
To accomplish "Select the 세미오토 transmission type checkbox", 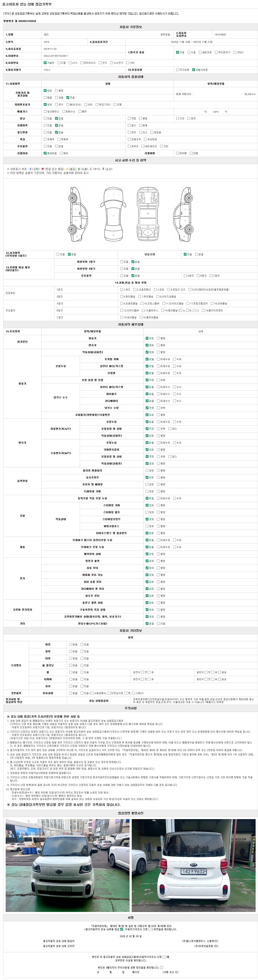I will coord(200,52).
